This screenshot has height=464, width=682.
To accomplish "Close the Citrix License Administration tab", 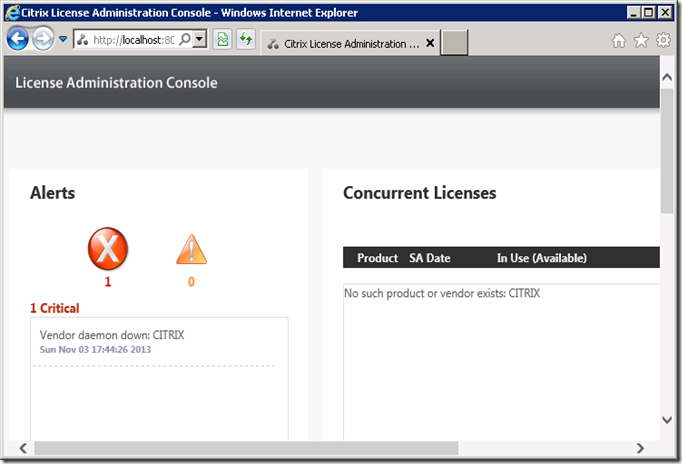I will 430,44.
